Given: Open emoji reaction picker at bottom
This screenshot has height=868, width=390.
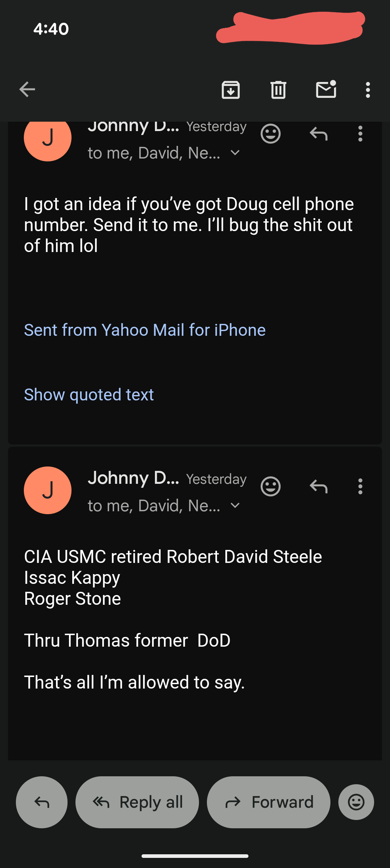Looking at the screenshot, I should click(356, 802).
